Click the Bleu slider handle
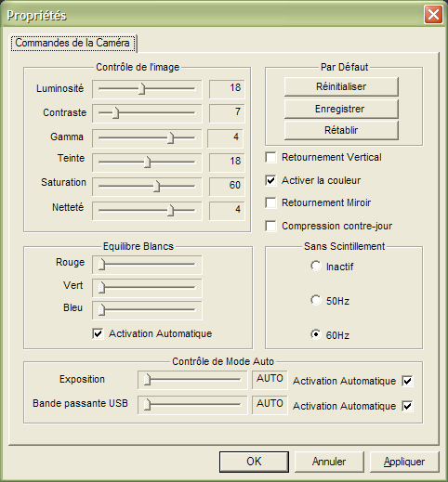 [101, 310]
